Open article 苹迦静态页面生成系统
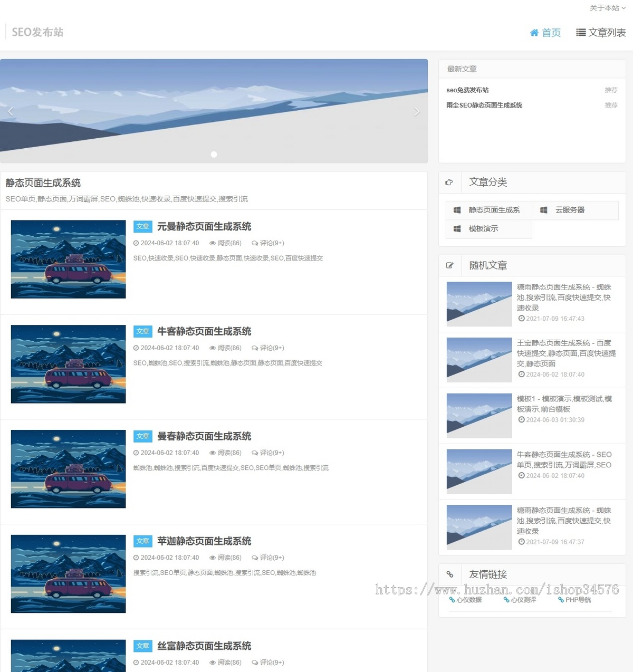The width and height of the screenshot is (633, 672). point(204,542)
